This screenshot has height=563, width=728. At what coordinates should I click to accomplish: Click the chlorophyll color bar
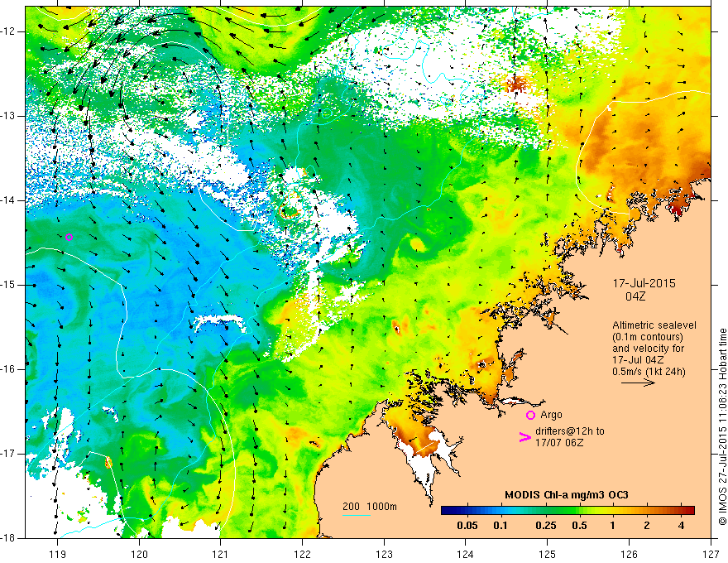[x=568, y=510]
